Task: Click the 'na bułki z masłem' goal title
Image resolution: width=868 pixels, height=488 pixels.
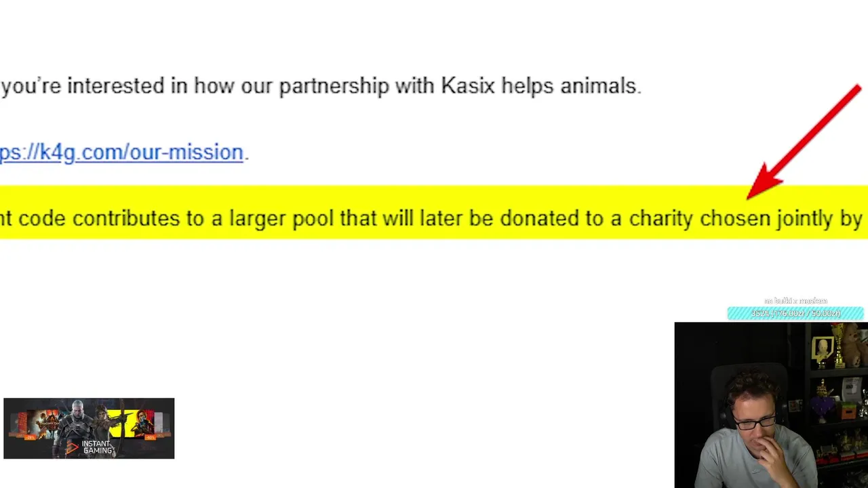Action: (x=795, y=301)
